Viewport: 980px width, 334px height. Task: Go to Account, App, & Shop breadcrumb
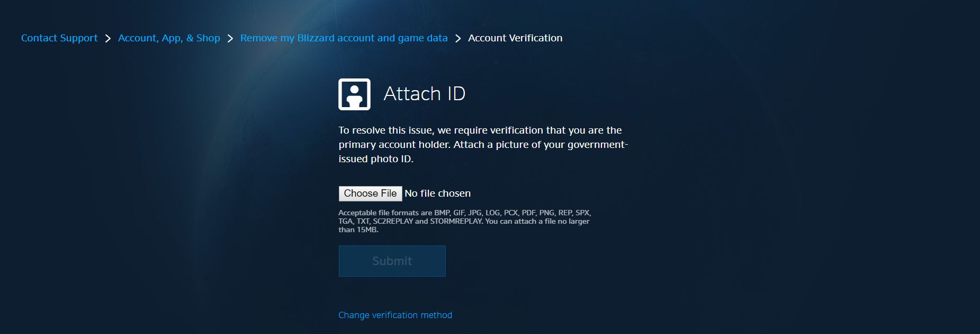pyautogui.click(x=169, y=38)
